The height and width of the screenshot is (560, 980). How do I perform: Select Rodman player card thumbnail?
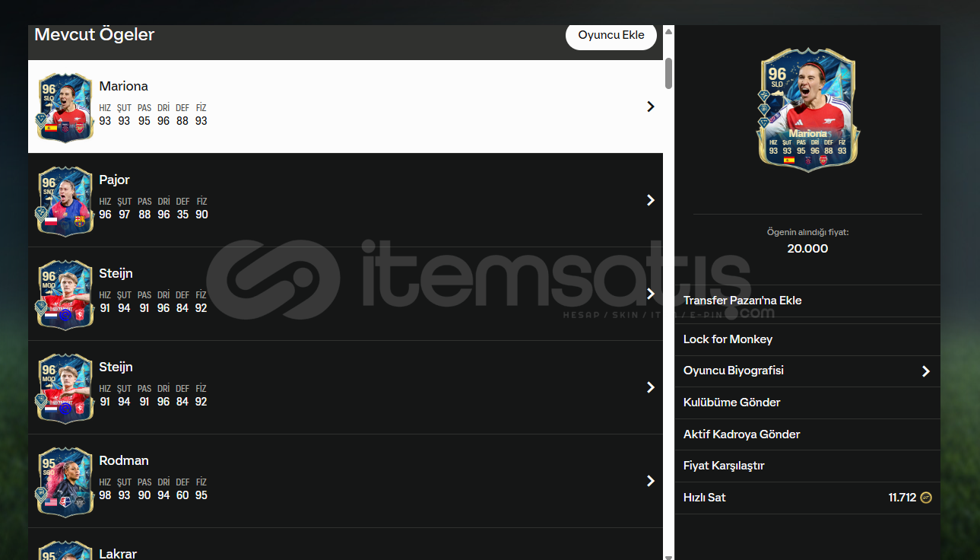click(x=65, y=481)
